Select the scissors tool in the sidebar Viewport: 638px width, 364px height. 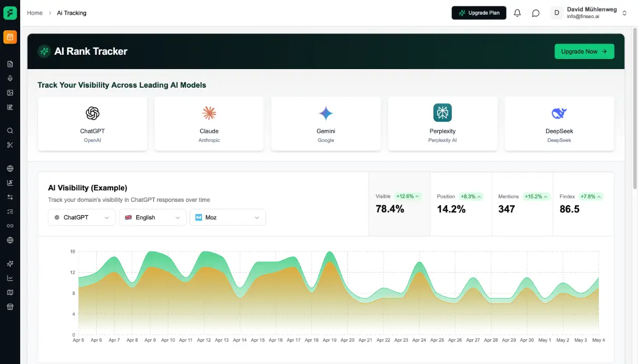click(x=10, y=145)
